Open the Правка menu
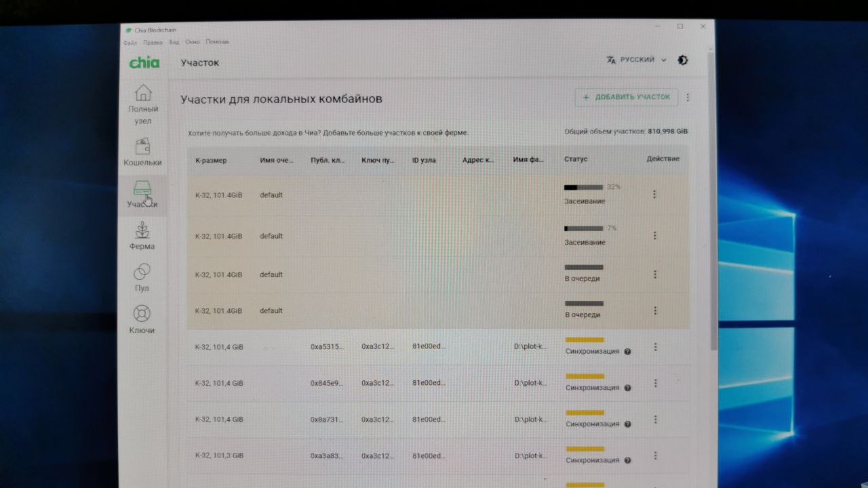This screenshot has width=868, height=488. (153, 42)
